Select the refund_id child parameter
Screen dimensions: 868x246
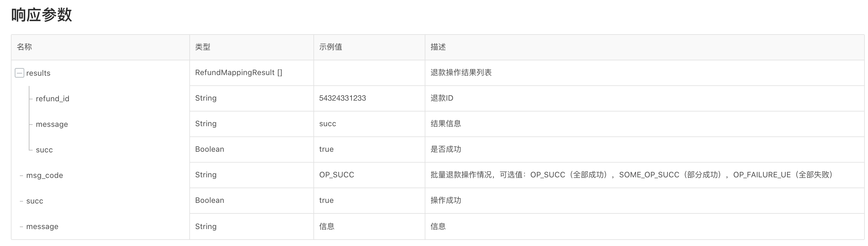52,99
